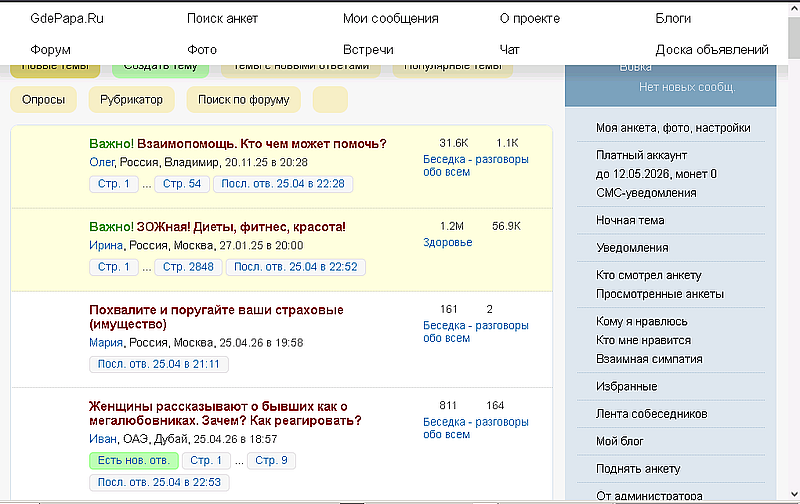The width and height of the screenshot is (800, 504).
Task: Open the Рубрикатор button
Action: (x=132, y=99)
